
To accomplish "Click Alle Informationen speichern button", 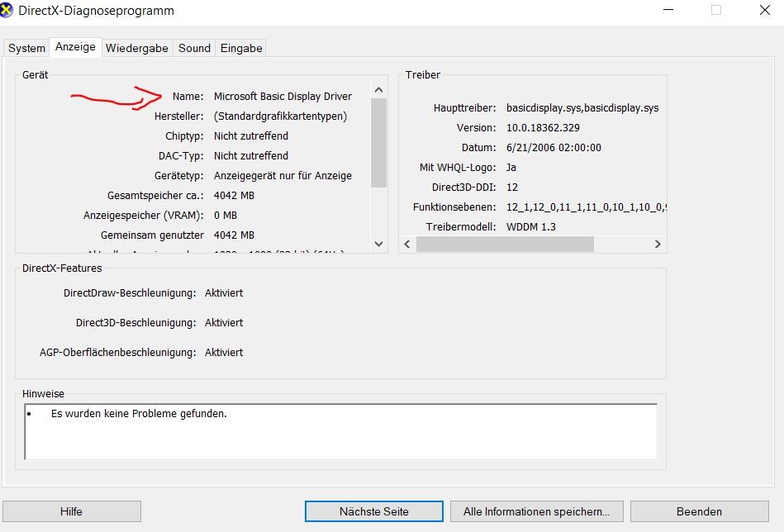I will pyautogui.click(x=536, y=511).
